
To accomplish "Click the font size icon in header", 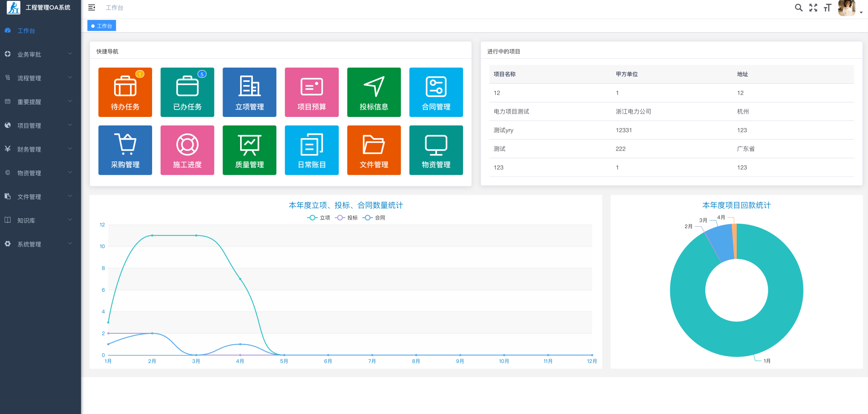I will pyautogui.click(x=827, y=8).
